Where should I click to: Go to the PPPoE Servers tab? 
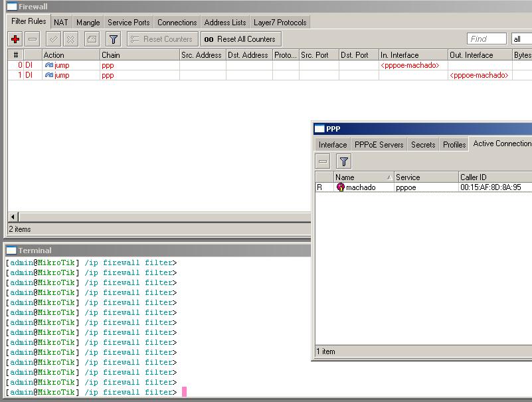coord(379,144)
